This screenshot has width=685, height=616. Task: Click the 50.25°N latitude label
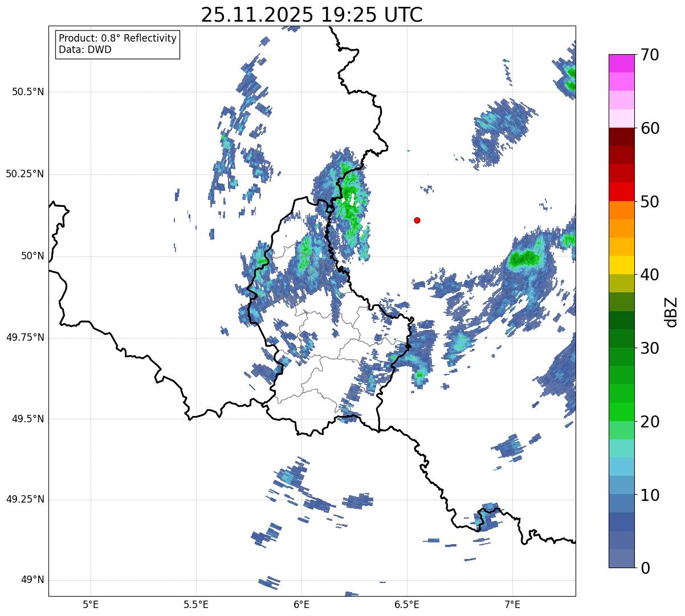pyautogui.click(x=25, y=174)
